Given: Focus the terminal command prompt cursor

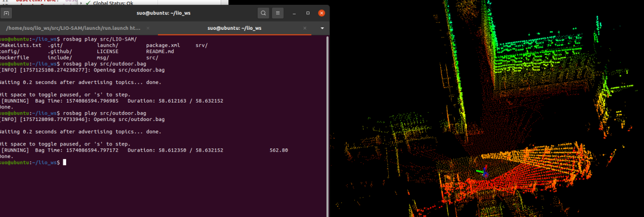Looking at the screenshot, I should (64, 162).
